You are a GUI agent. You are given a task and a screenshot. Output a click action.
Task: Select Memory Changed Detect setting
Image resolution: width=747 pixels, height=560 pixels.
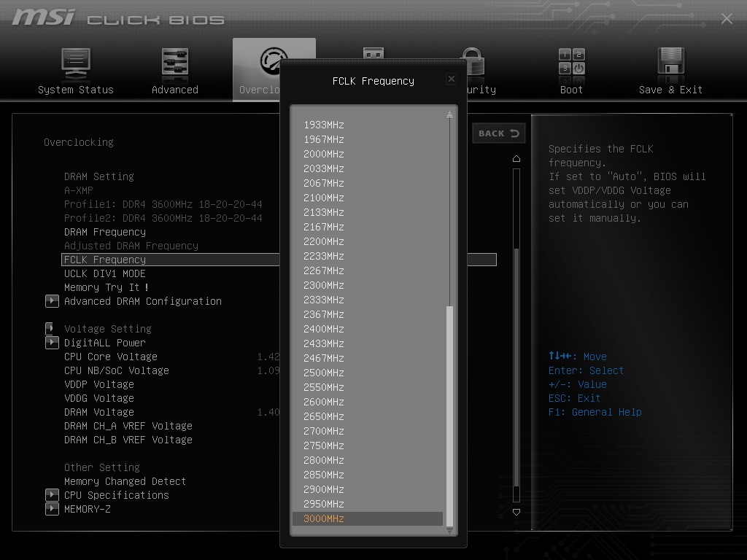(125, 481)
